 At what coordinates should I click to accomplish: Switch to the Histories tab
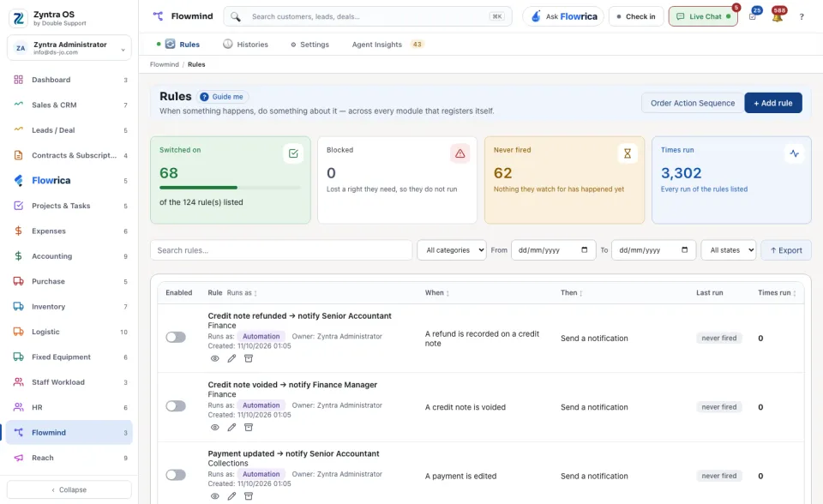246,45
